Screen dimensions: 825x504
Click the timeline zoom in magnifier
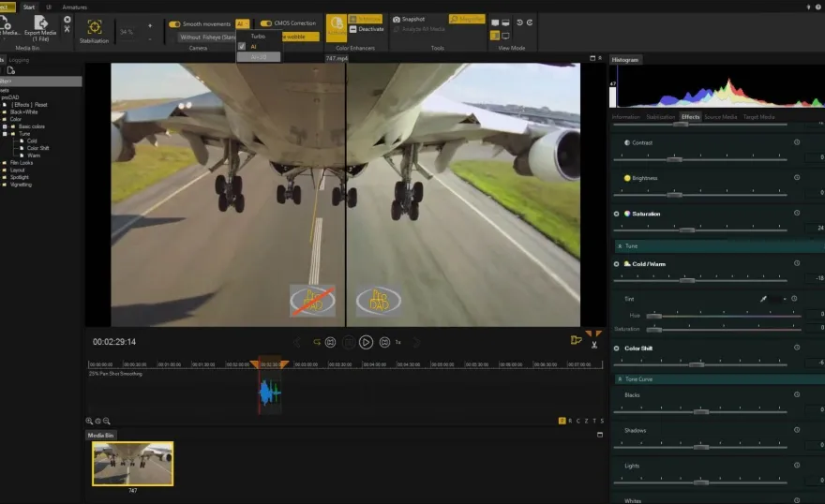(x=89, y=421)
